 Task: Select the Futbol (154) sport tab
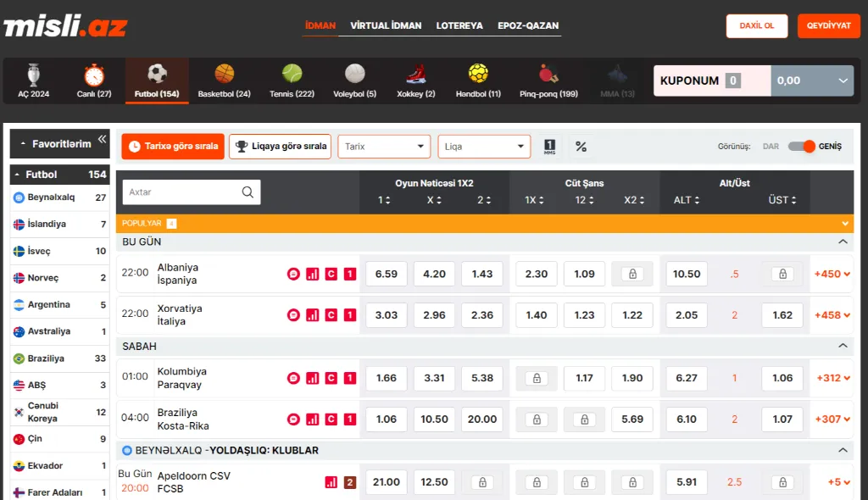coord(157,81)
